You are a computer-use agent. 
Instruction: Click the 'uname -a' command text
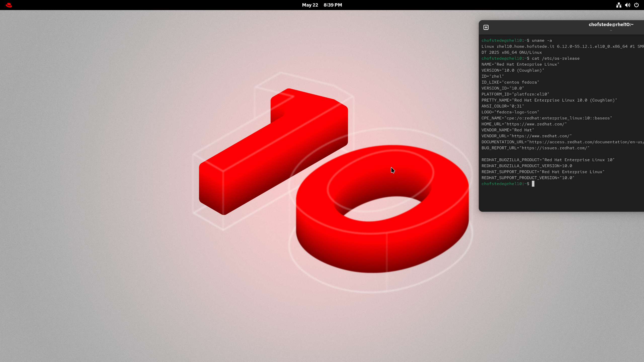click(x=542, y=40)
